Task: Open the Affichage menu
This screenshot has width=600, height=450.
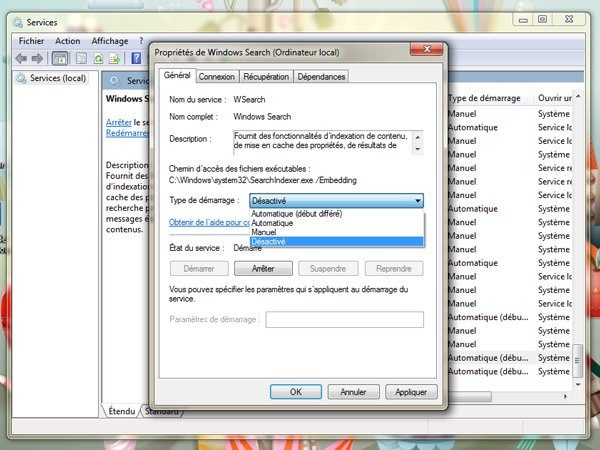Action: pos(110,41)
